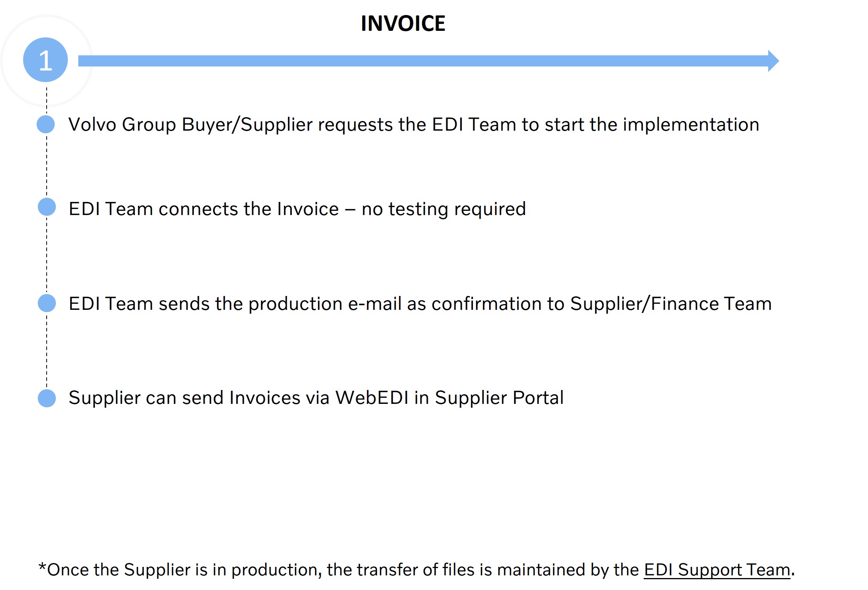
Task: Click the dashed connector above the last bullet
Action: click(47, 351)
